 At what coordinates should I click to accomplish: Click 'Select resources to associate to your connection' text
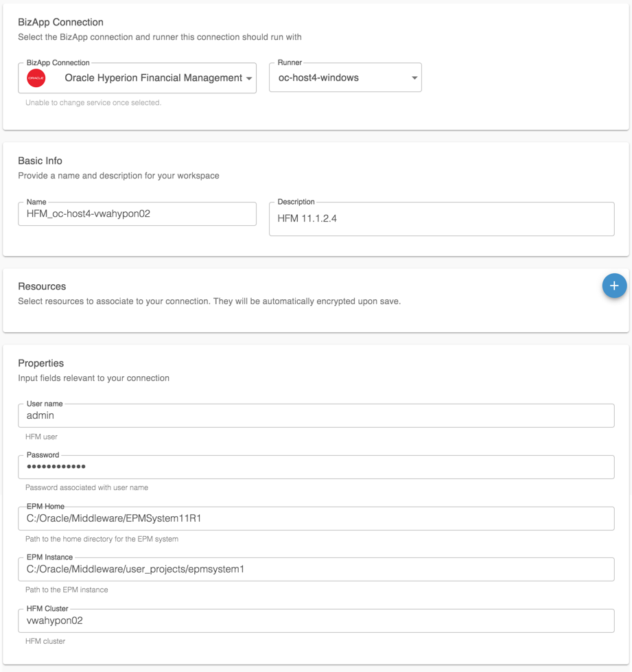tap(209, 301)
